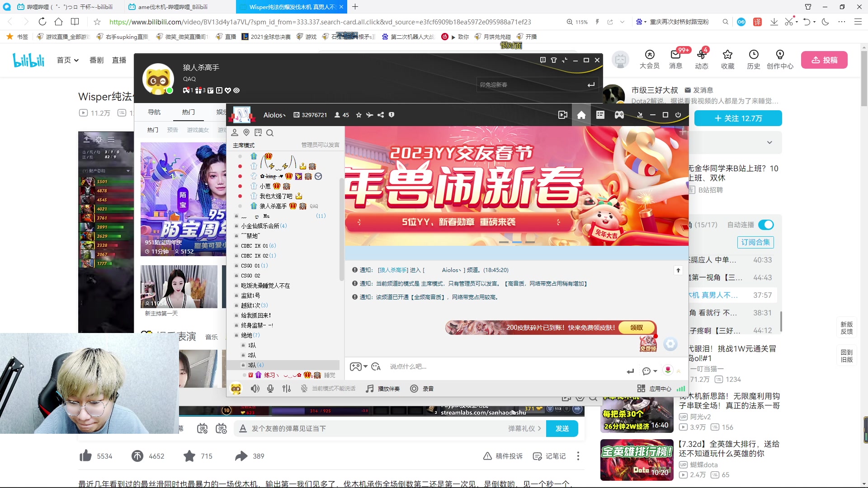Click the 投稿 upload button
868x488 pixels.
[824, 60]
